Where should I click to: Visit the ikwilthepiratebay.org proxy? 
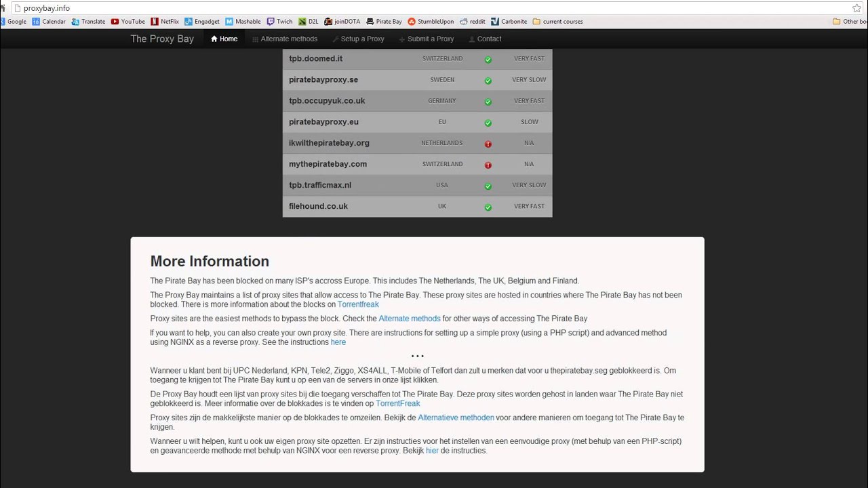[329, 142]
